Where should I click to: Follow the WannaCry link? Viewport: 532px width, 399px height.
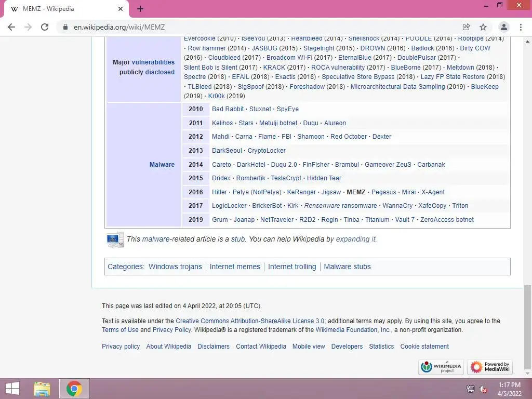(x=397, y=206)
